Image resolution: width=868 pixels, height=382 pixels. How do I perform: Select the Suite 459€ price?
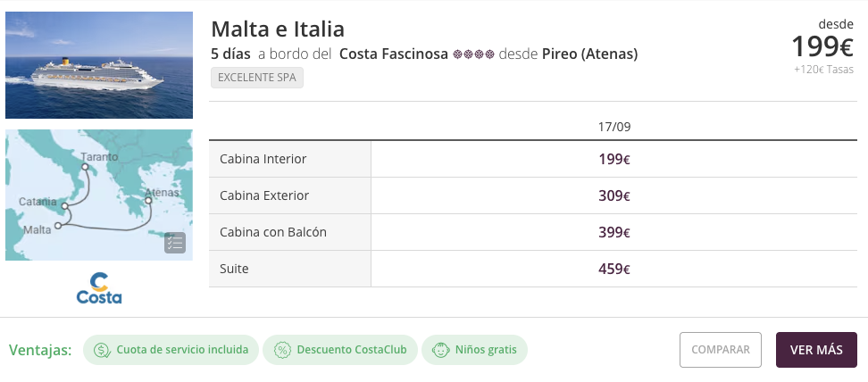(x=613, y=269)
